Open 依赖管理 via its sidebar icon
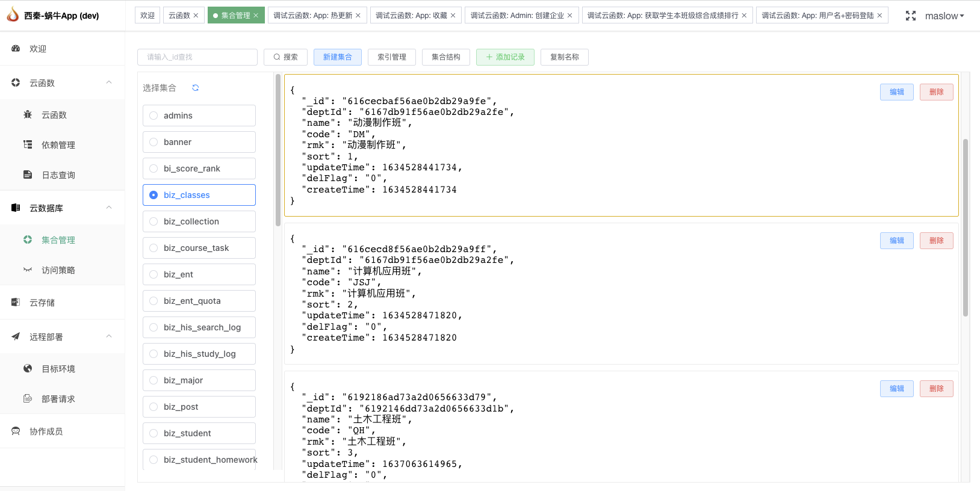980x491 pixels. 28,145
